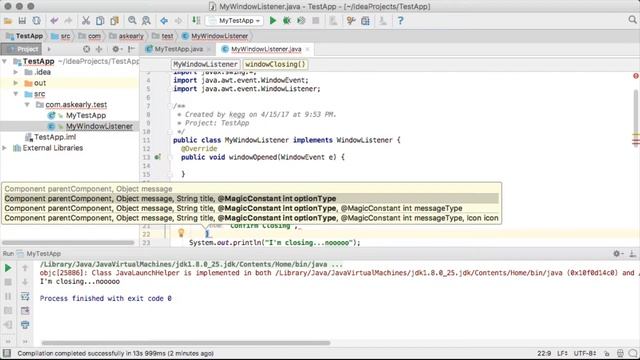Select the highlighted four-parameter overload hint row
This screenshot has width=640, height=360.
coord(251,199)
